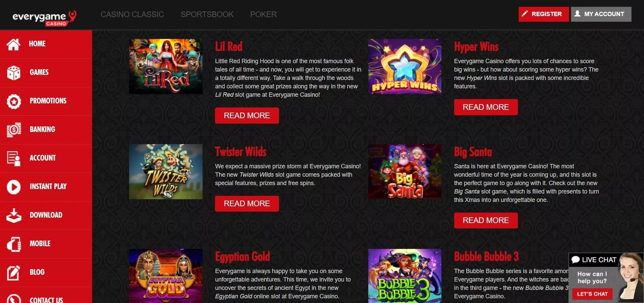644x303 pixels.
Task: Click the Home house icon in sidebar
Action: (x=13, y=44)
